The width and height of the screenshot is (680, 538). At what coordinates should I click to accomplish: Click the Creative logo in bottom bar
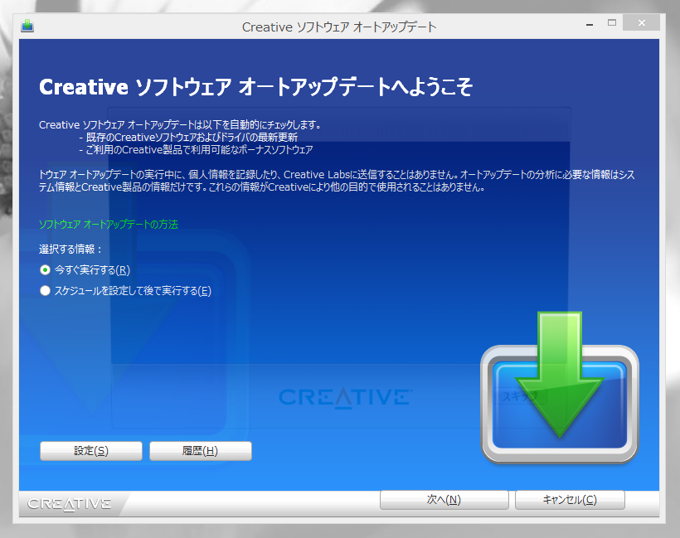click(69, 503)
